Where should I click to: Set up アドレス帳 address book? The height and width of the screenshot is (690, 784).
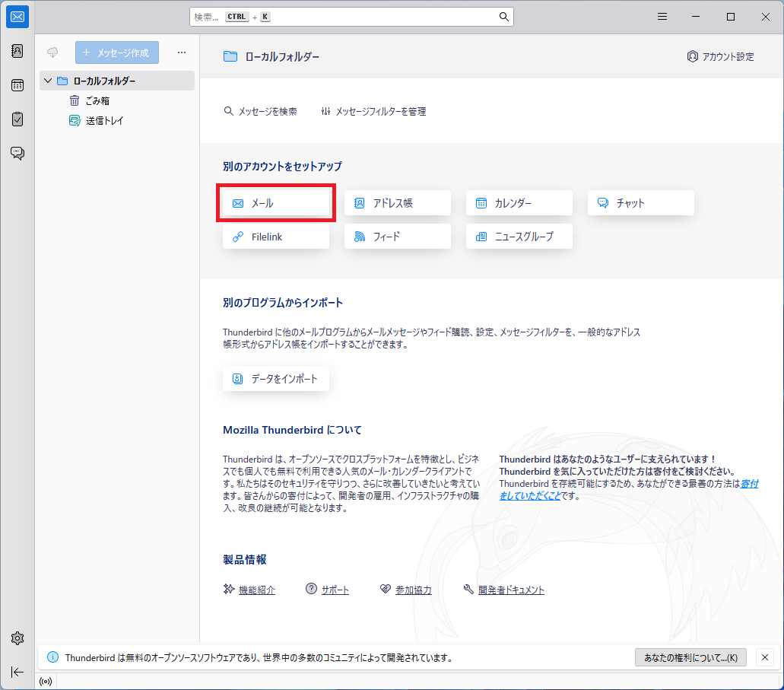(398, 203)
